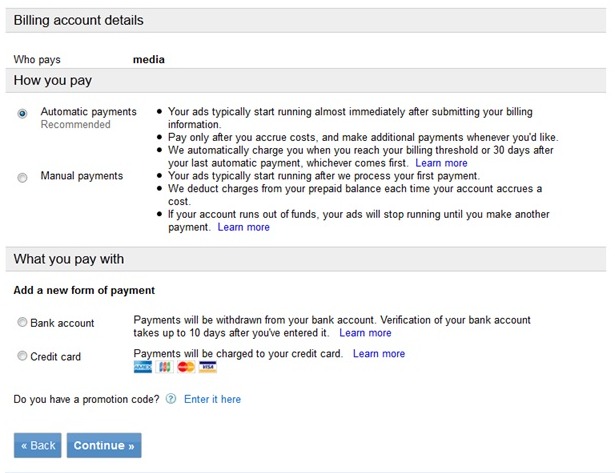Screen dimensions: 615x473
Task: Open 'Enter it here' promotion code link
Action: tap(212, 399)
